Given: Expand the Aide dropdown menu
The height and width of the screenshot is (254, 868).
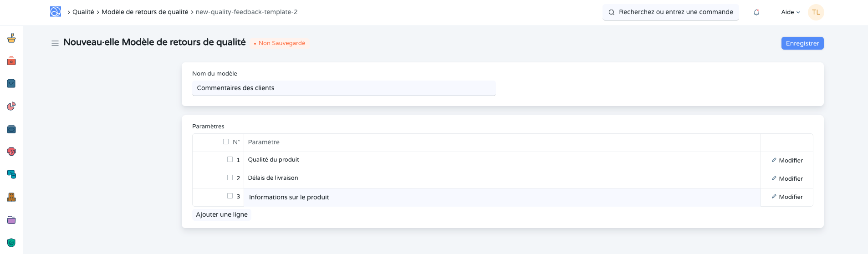Looking at the screenshot, I should [x=791, y=12].
